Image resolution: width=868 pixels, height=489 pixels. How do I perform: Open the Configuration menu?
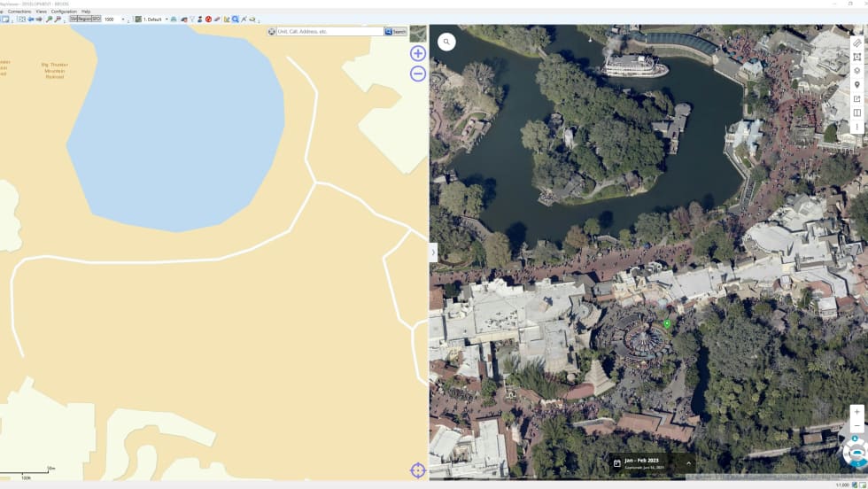pos(64,12)
